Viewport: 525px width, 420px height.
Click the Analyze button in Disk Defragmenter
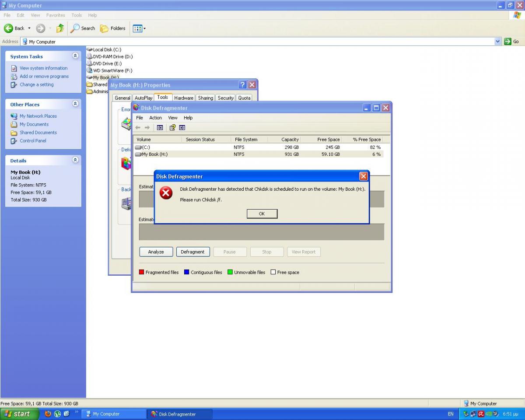156,252
